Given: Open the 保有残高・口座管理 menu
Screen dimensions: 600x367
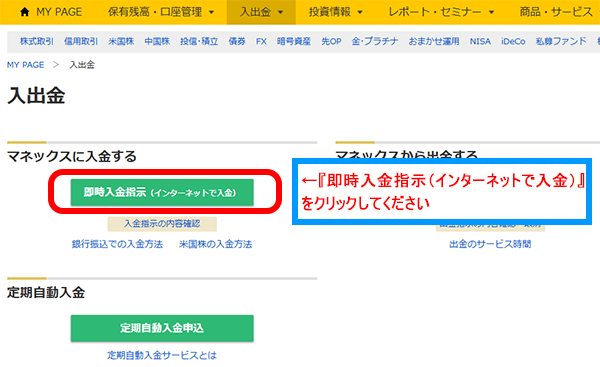Looking at the screenshot, I should tap(155, 12).
